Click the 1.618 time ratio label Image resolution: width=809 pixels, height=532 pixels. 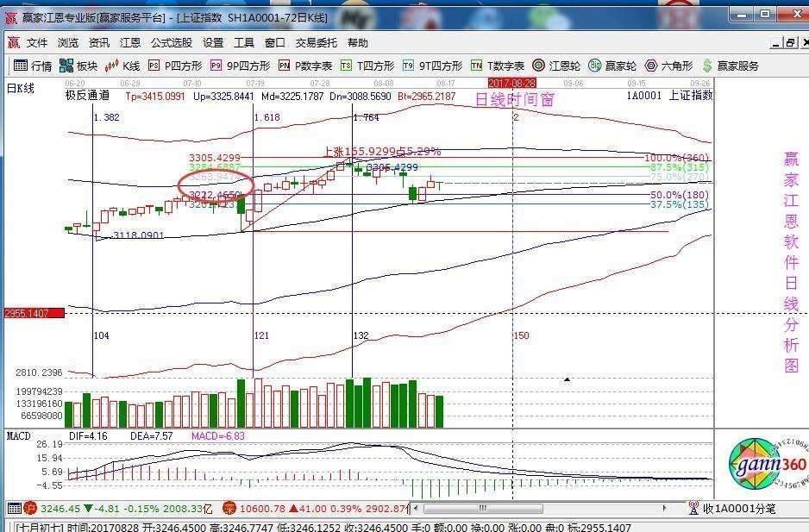tap(267, 117)
